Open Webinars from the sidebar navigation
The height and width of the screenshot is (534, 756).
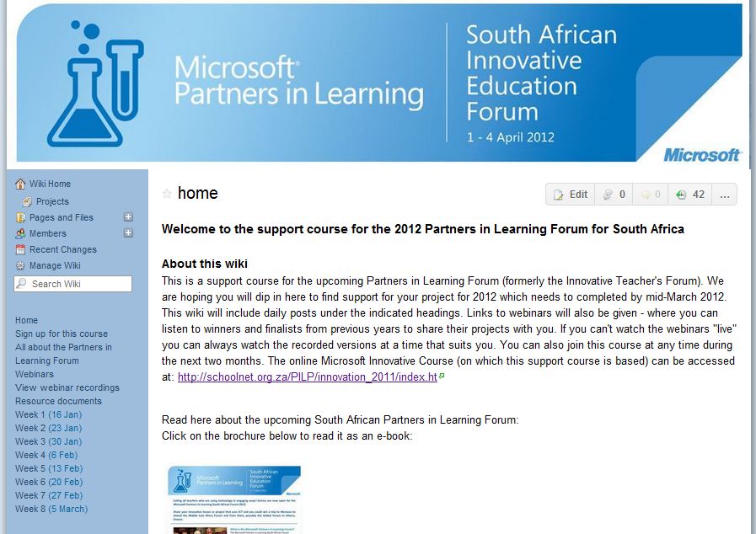click(x=35, y=374)
